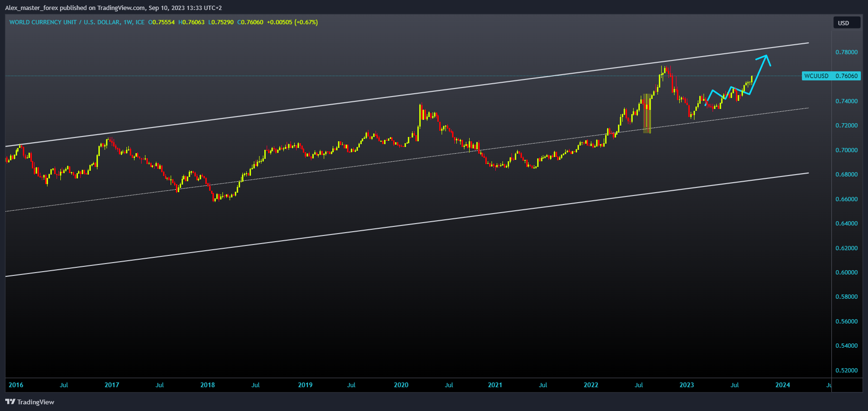Click the ICE exchange label in legend
Viewport: 868px width, 411px height.
coord(140,22)
